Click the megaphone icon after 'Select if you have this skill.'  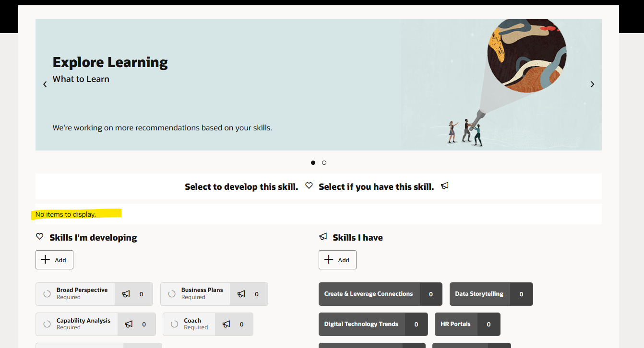[445, 186]
